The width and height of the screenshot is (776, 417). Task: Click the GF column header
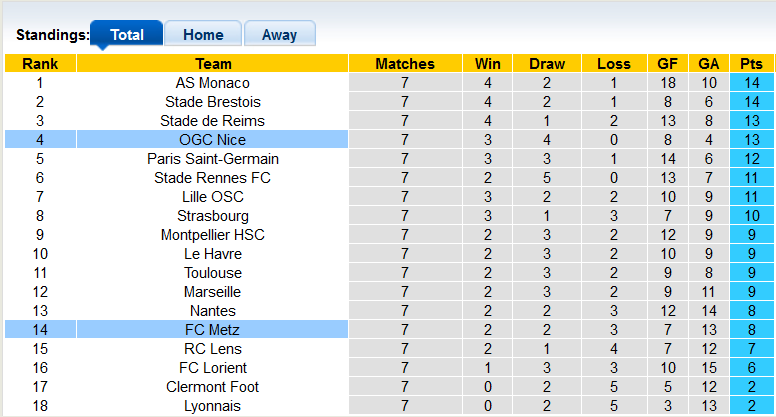(x=668, y=64)
